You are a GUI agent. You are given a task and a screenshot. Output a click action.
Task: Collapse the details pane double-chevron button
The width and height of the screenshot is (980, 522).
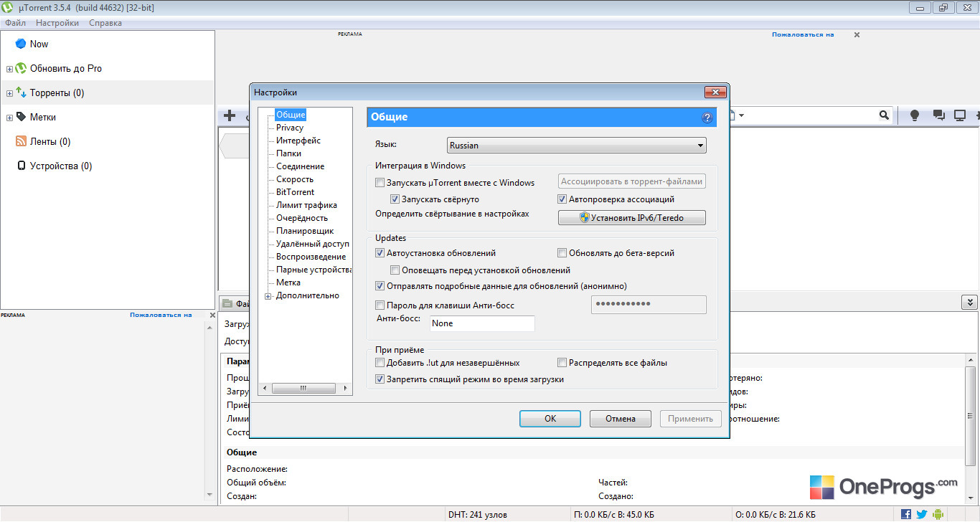[970, 303]
